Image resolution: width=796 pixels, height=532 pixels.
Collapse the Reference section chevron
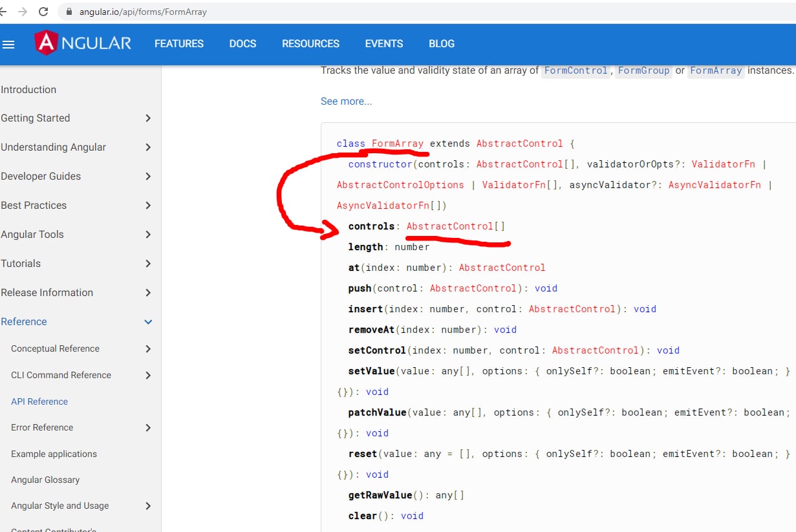point(148,322)
